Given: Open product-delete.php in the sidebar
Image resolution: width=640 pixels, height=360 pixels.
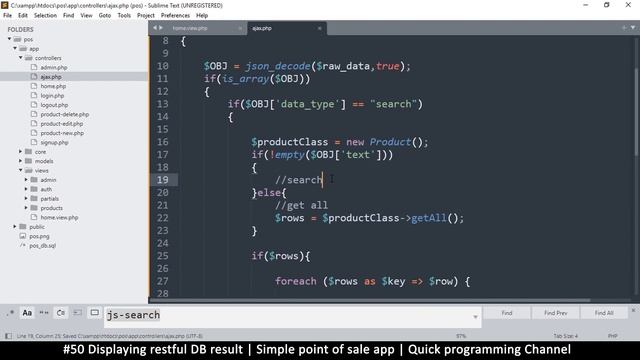Looking at the screenshot, I should 64,114.
